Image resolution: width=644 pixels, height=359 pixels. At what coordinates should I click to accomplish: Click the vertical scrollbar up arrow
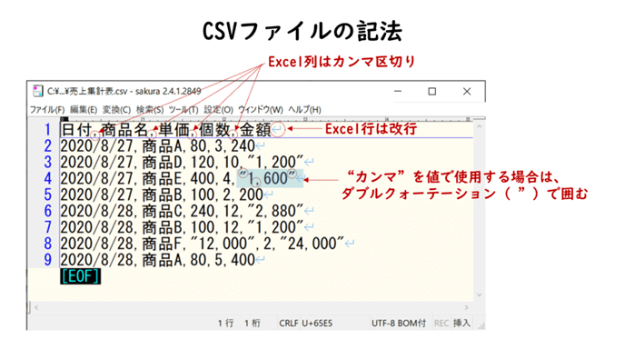(479, 127)
